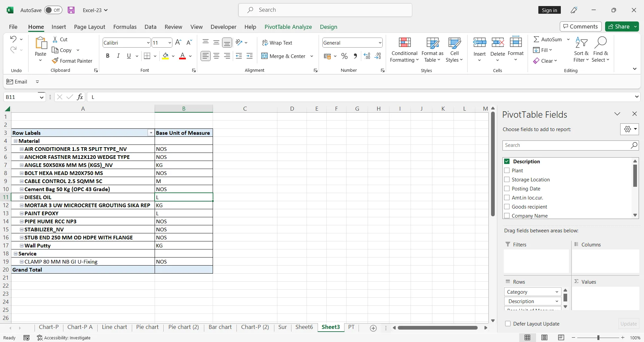644x342 pixels.
Task: Click the Undo arrow icon
Action: click(13, 39)
